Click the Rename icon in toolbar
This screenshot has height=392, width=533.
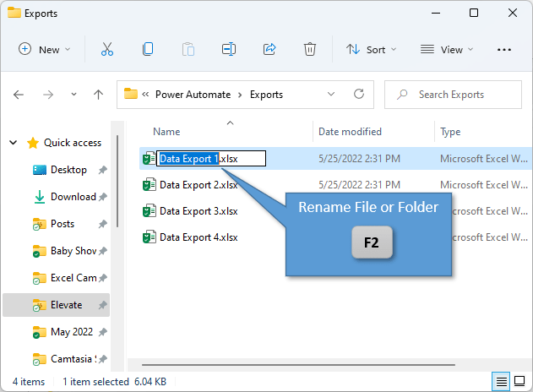coord(228,50)
